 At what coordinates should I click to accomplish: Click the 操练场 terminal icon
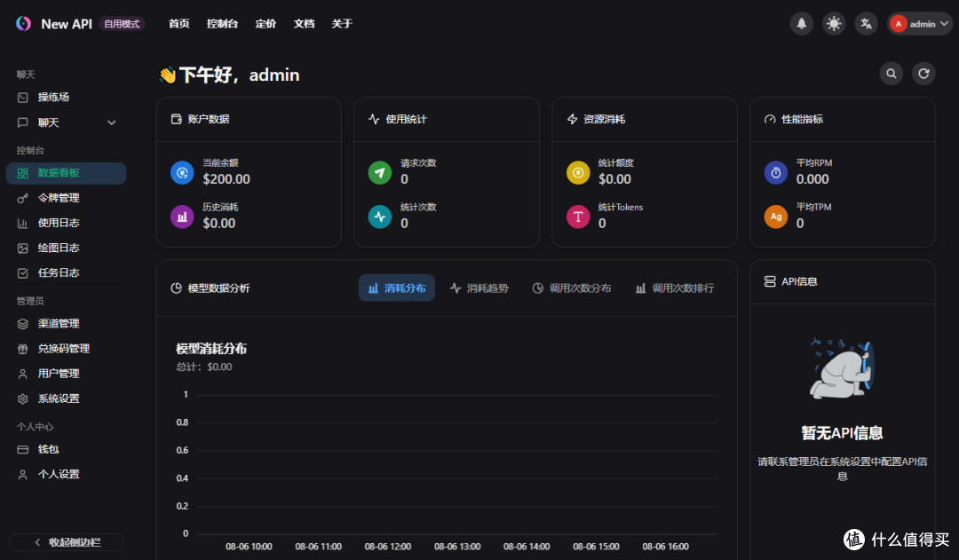(22, 98)
